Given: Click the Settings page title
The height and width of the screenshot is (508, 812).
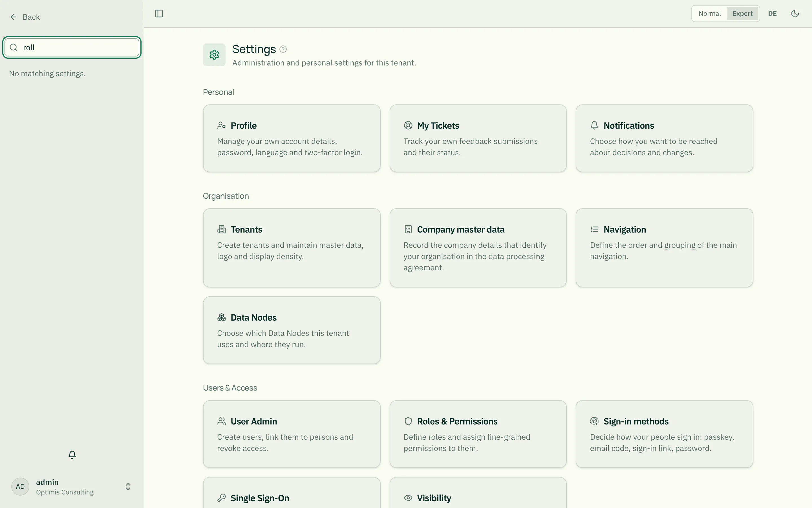Looking at the screenshot, I should pos(254,49).
